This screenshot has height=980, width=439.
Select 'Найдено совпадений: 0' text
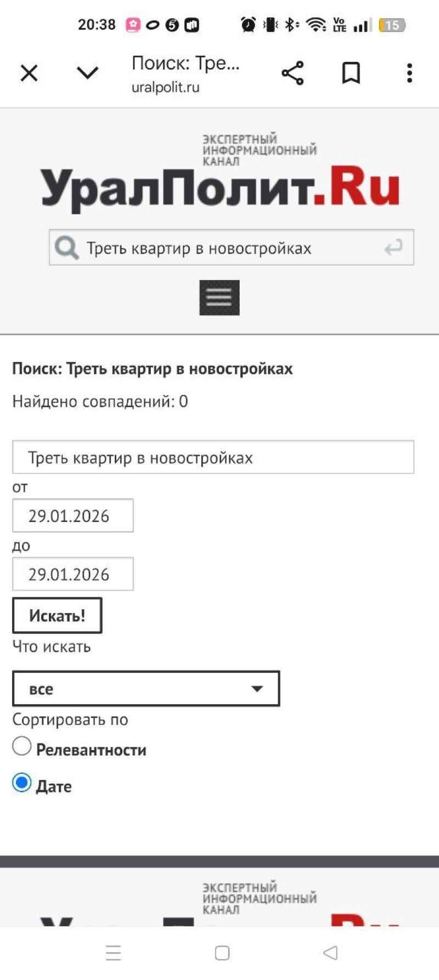[x=100, y=401]
